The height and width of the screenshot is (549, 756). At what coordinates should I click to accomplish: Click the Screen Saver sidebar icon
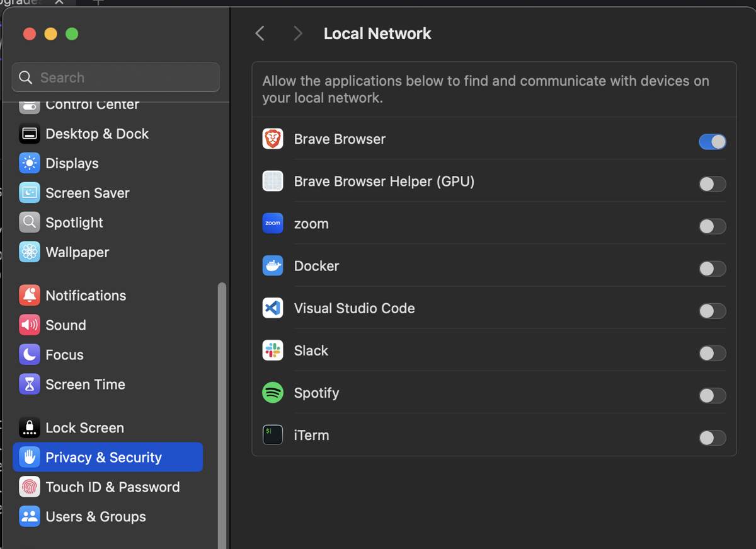click(30, 193)
